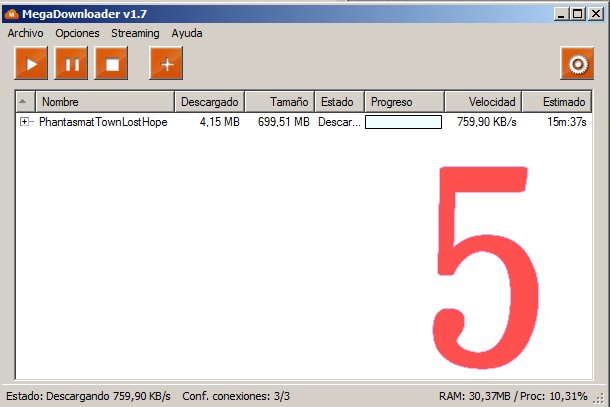
Task: Click the Descar... status cell
Action: pos(339,122)
